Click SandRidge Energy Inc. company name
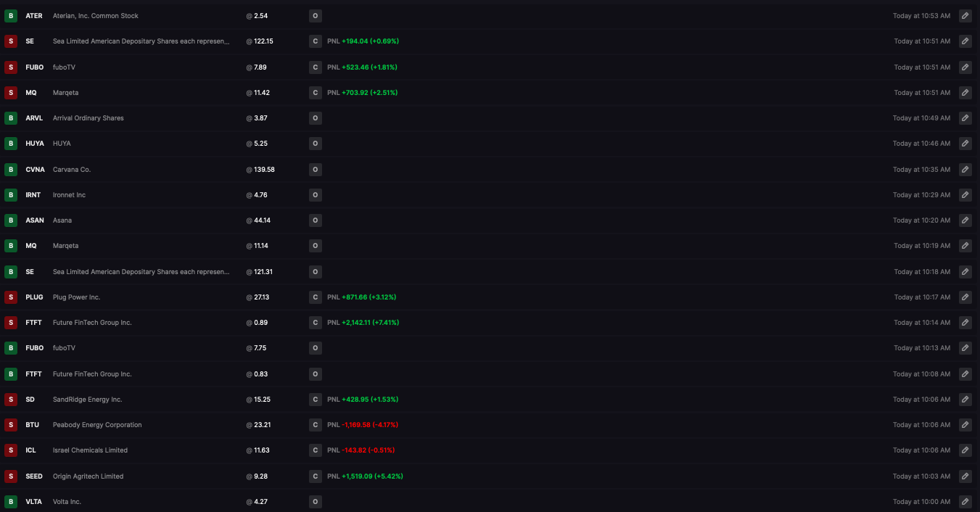The image size is (980, 512). [87, 400]
